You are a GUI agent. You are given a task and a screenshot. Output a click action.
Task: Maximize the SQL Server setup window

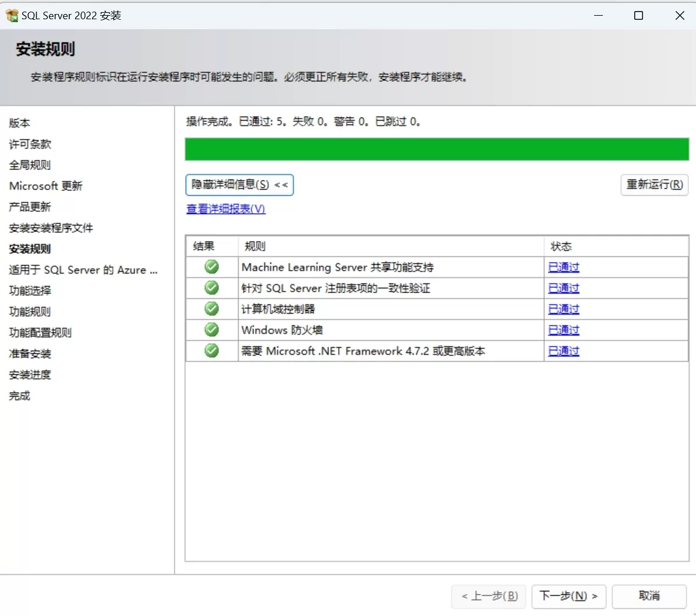[x=638, y=16]
